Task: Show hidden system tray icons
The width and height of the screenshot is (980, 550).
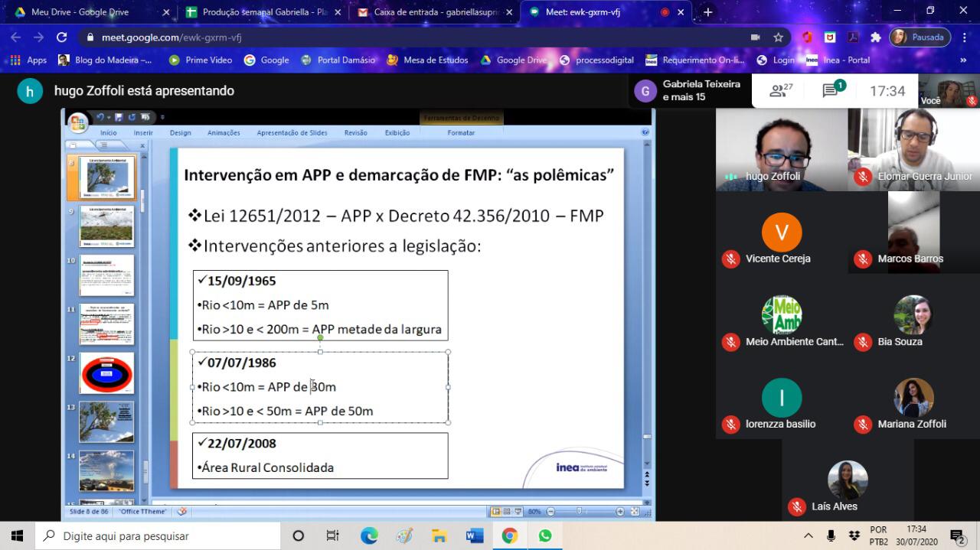Action: point(808,535)
